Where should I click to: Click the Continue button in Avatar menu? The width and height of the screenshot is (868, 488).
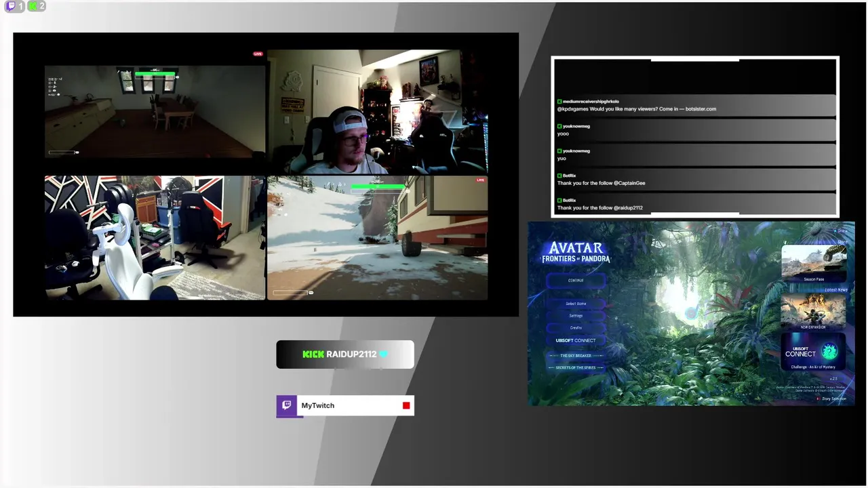(576, 281)
